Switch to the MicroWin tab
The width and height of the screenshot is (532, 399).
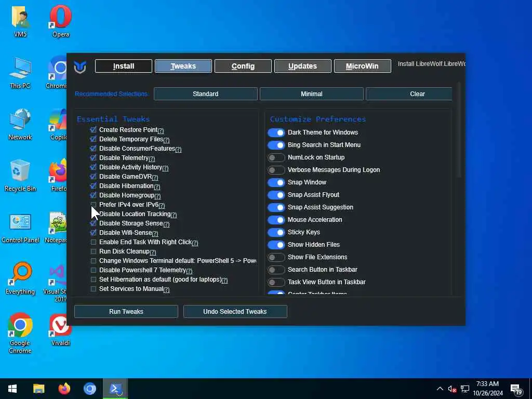click(362, 66)
